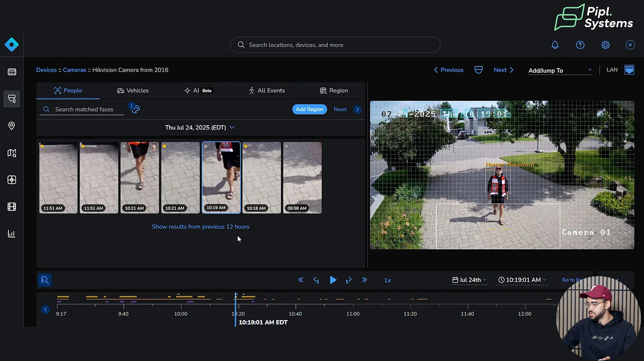The width and height of the screenshot is (644, 361).
Task: Switch to the All Events tab
Action: (x=267, y=91)
